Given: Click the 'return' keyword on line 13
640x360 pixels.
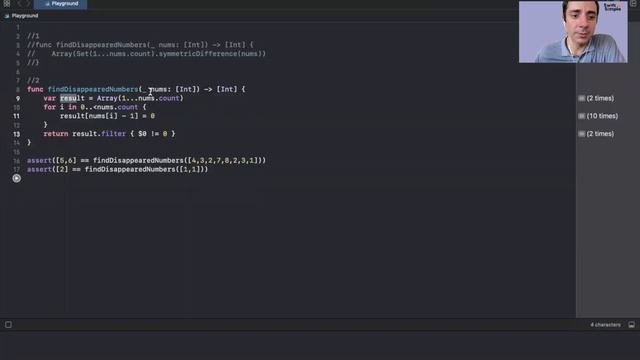Looking at the screenshot, I should 56,134.
